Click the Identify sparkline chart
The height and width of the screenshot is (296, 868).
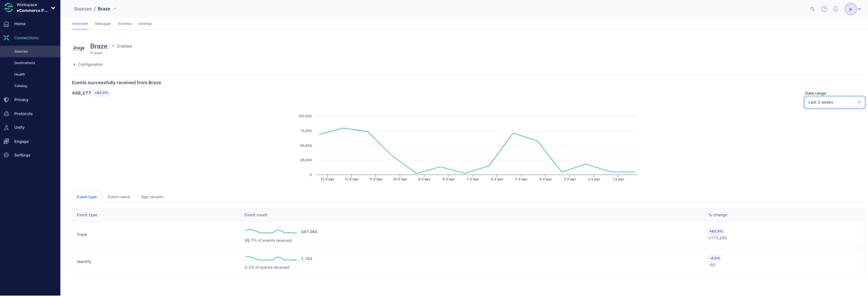pyautogui.click(x=271, y=259)
